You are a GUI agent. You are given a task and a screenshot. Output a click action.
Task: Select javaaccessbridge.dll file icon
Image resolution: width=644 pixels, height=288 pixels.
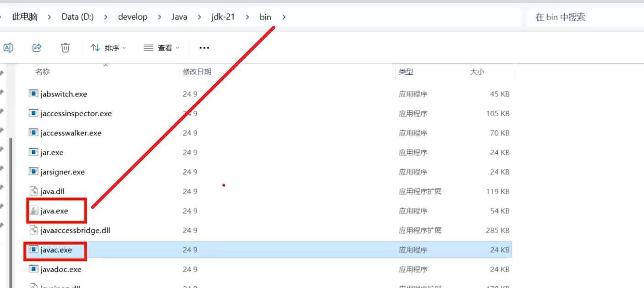point(33,230)
